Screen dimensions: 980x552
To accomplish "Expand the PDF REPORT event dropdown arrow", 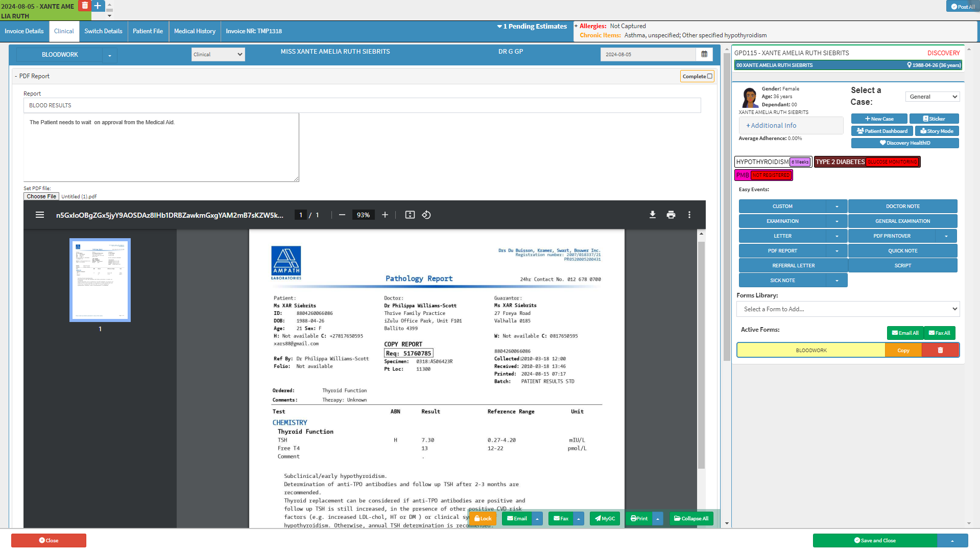I will [837, 251].
